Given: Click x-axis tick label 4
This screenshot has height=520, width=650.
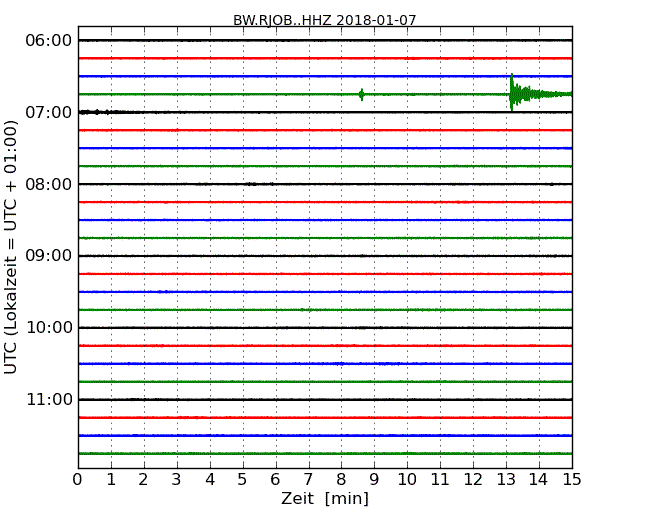Looking at the screenshot, I should tap(210, 479).
